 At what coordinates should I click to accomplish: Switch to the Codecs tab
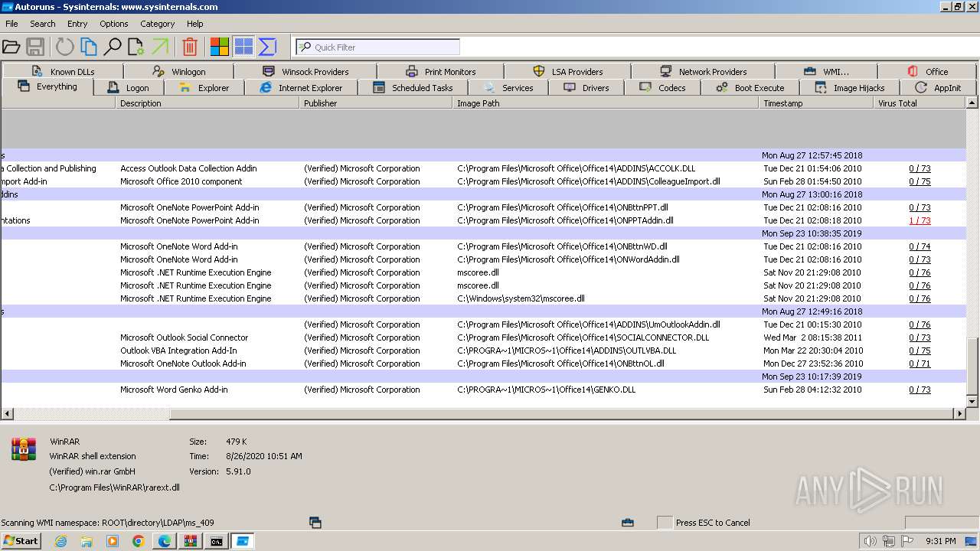click(663, 87)
